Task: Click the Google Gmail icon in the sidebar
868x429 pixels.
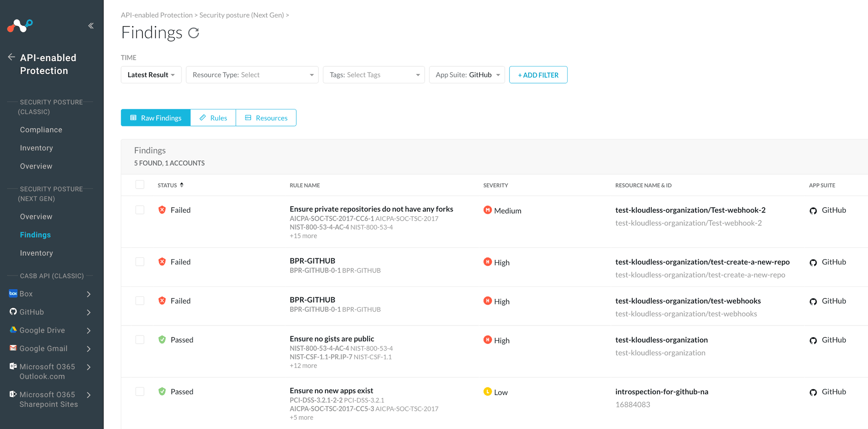Action: 13,348
